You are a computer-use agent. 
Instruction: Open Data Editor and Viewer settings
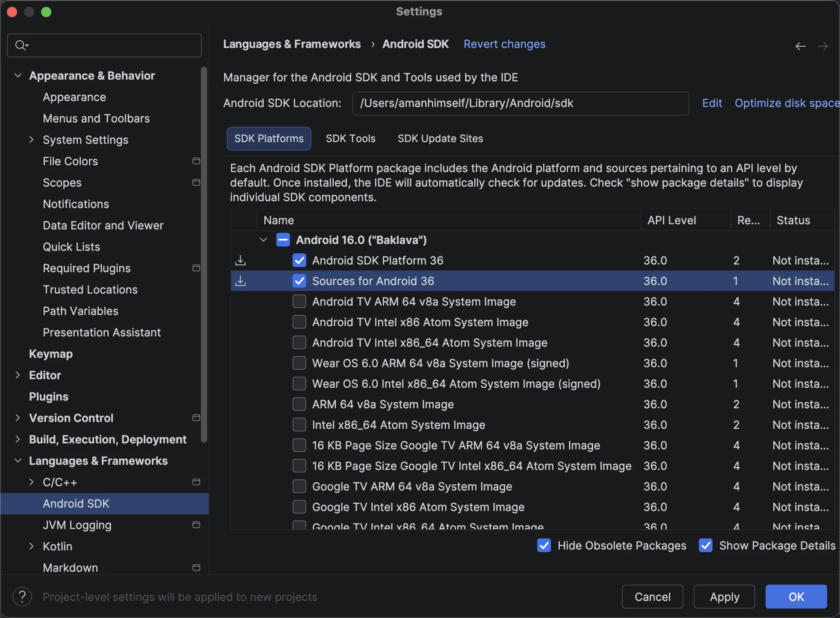click(x=103, y=226)
